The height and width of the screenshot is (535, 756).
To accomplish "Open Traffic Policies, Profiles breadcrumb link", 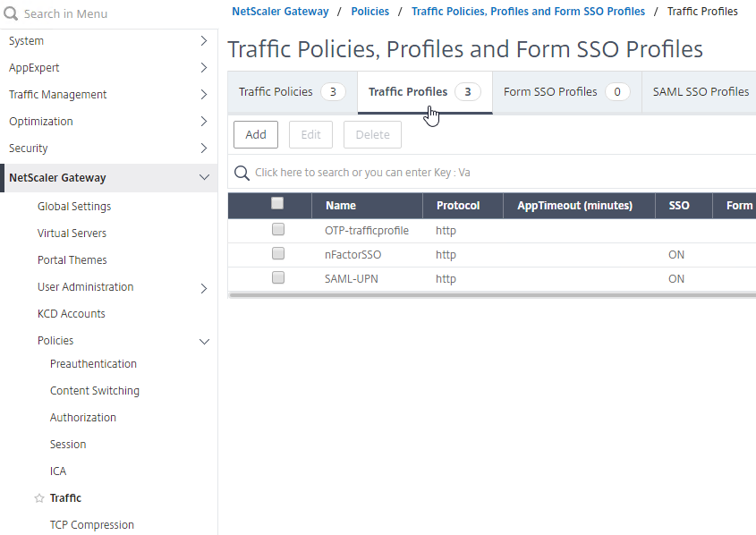I will 528,12.
